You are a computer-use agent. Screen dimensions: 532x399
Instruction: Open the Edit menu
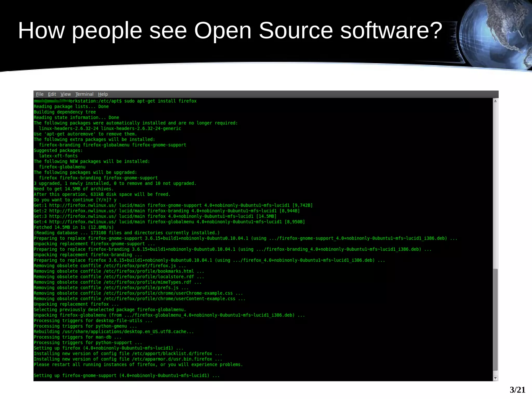pos(52,94)
